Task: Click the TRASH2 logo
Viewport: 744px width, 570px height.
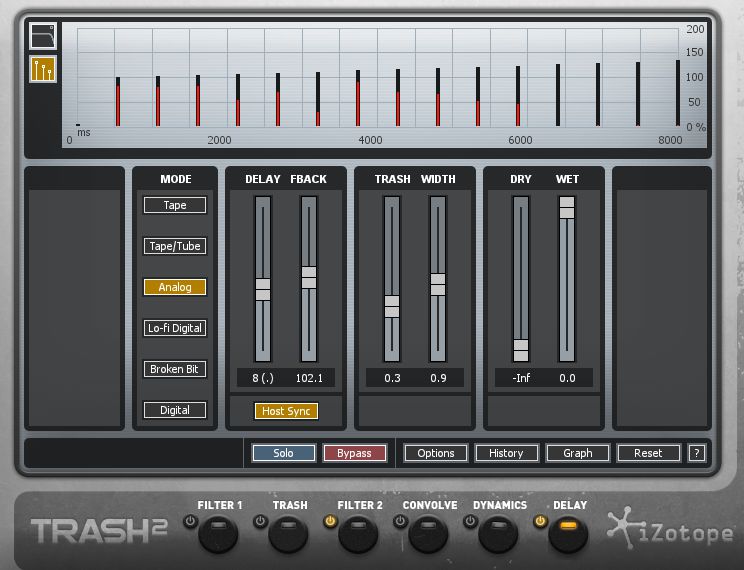Action: pos(99,531)
